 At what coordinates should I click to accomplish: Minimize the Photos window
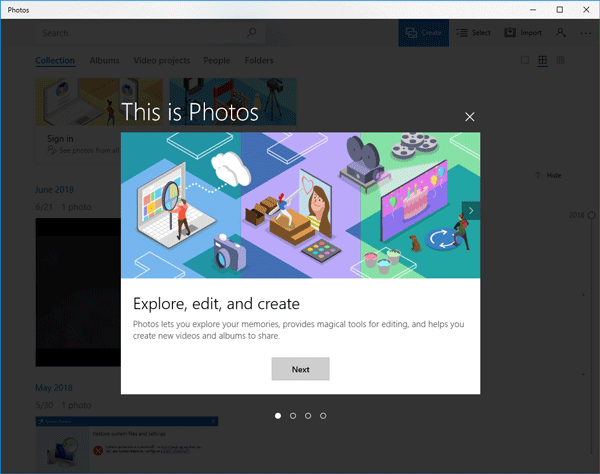tap(533, 10)
